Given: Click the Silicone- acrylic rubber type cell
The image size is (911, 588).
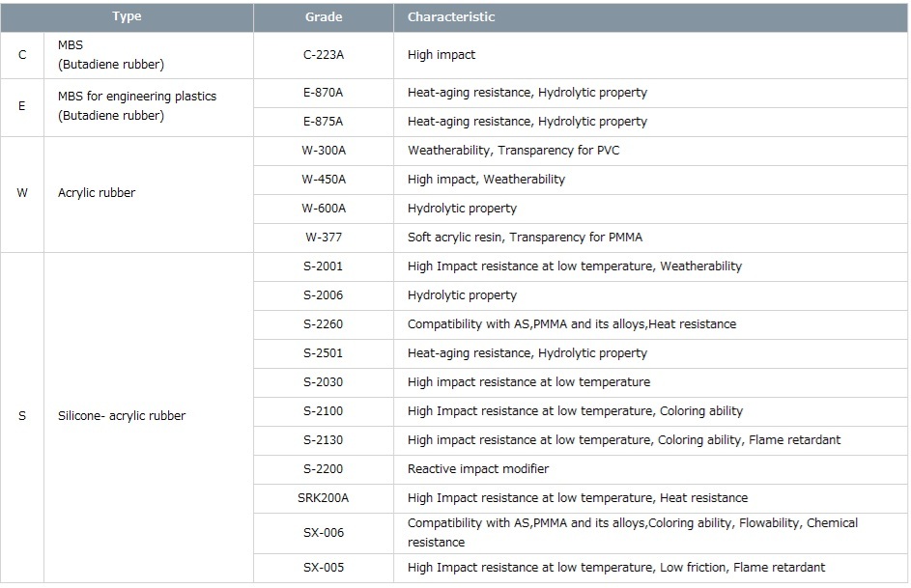Looking at the screenshot, I should 122,416.
